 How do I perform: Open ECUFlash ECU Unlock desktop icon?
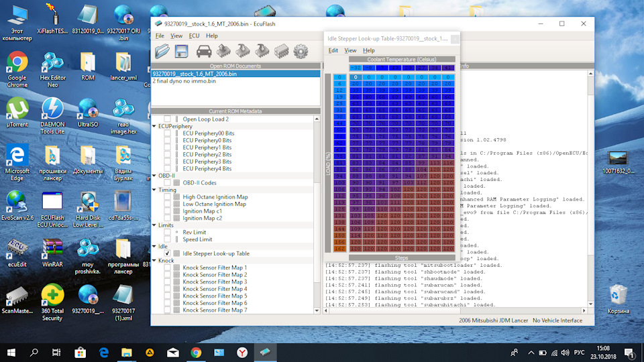pos(52,209)
